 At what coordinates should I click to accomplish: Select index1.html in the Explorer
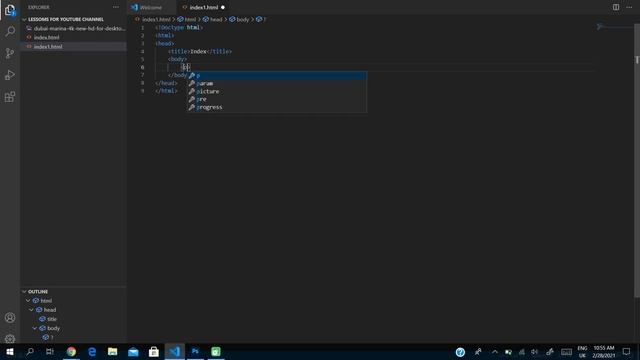pos(73,47)
